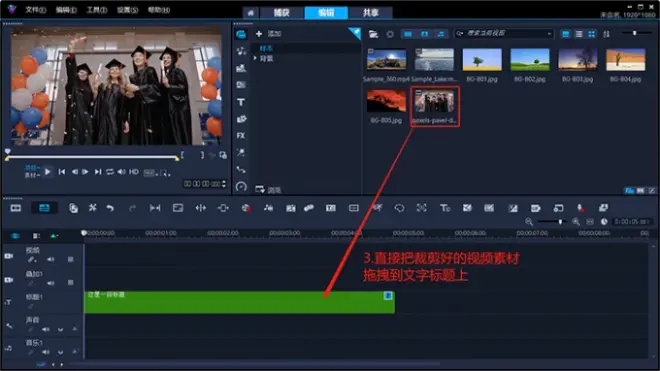
Task: Open the timeline tools scissors-like icon
Action: [x=93, y=208]
